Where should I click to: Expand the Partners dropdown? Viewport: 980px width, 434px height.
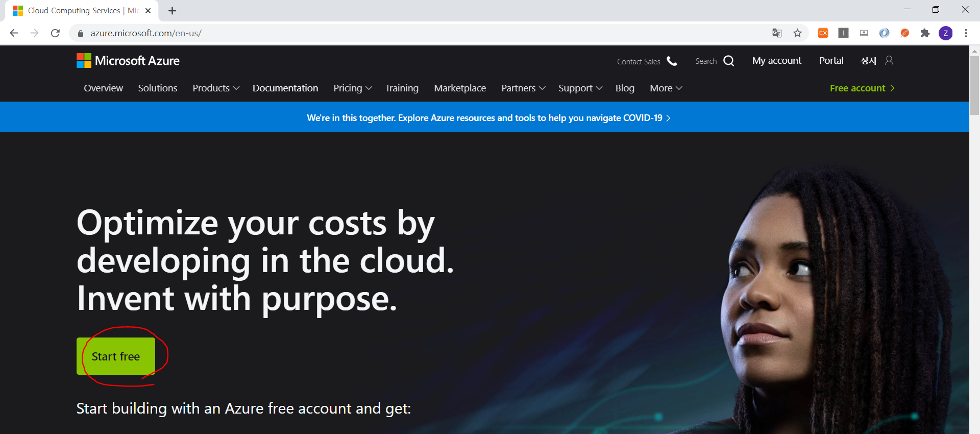[x=523, y=88]
